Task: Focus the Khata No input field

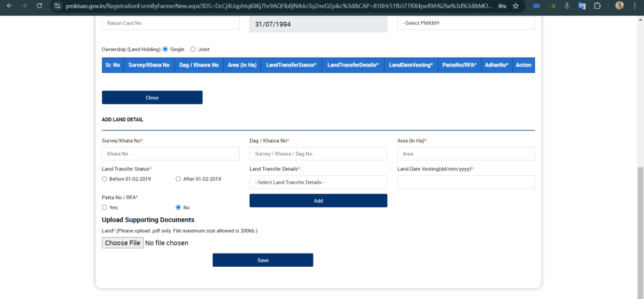Action: [171, 154]
